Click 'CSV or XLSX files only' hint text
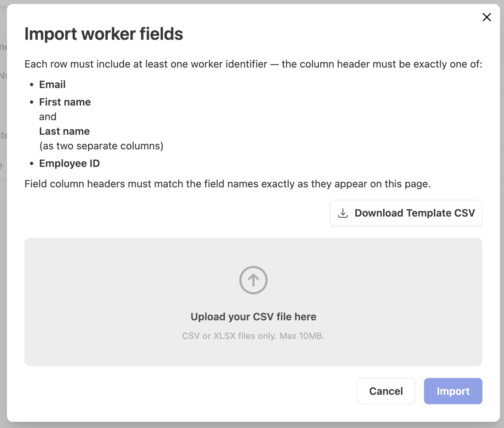This screenshot has height=428, width=504. [253, 336]
